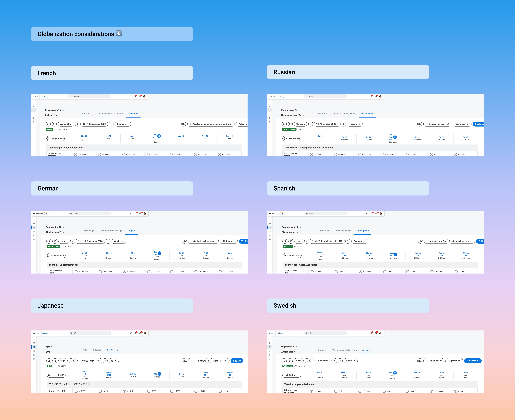Open the bar chart icon next to Добавить смену(ы)
515x420 pixels.
click(420, 124)
